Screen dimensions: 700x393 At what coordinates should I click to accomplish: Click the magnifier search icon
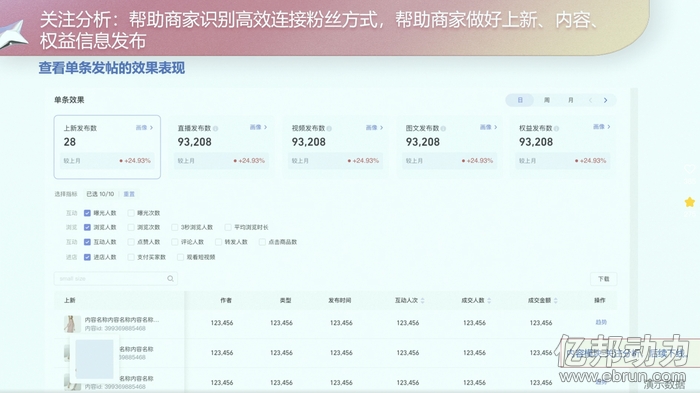click(170, 279)
